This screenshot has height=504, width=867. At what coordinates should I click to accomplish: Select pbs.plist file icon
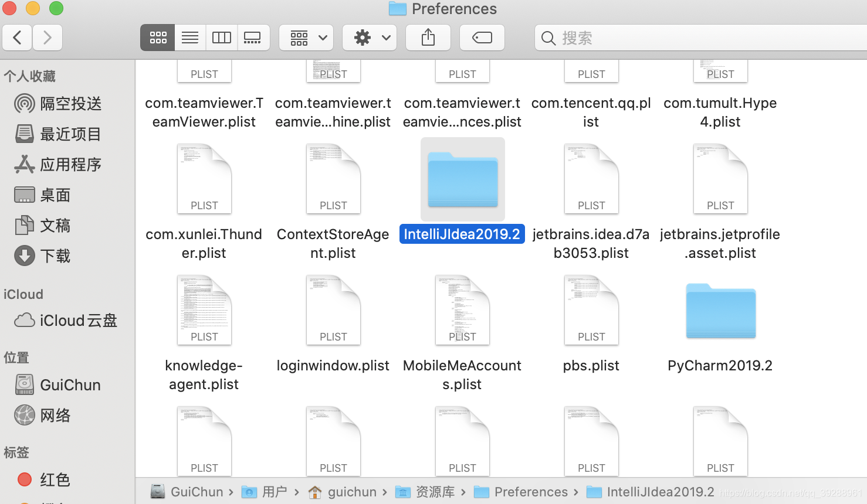[x=591, y=310]
